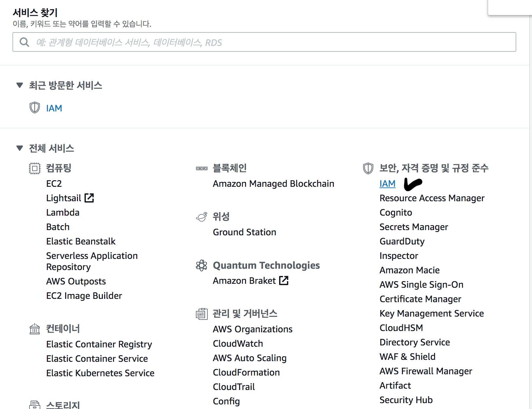
Task: Click the 컨테이너 category heading
Action: click(63, 329)
